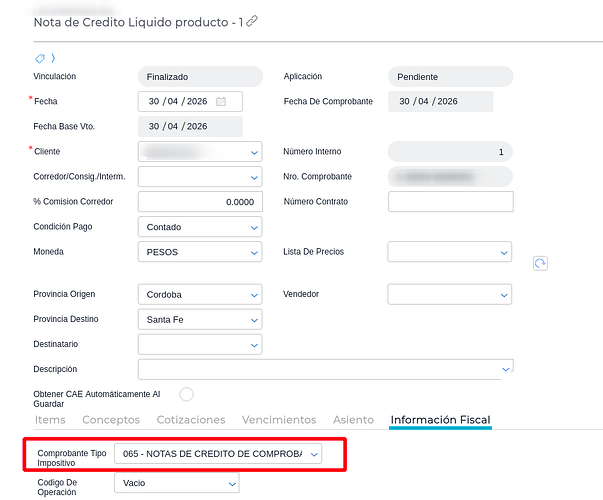Toggle Obtener CAE Automáticamente Al Guardar

pyautogui.click(x=186, y=394)
